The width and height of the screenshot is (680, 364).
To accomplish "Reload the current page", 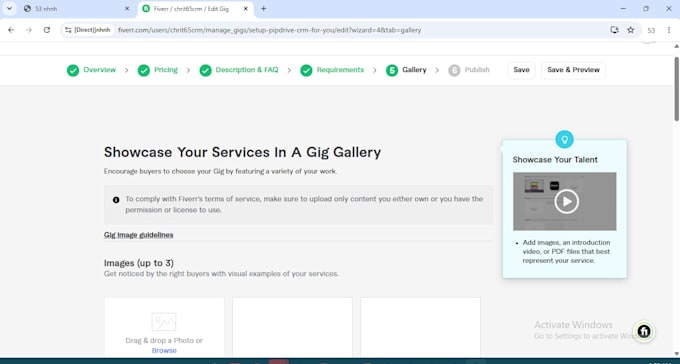I will point(47,30).
